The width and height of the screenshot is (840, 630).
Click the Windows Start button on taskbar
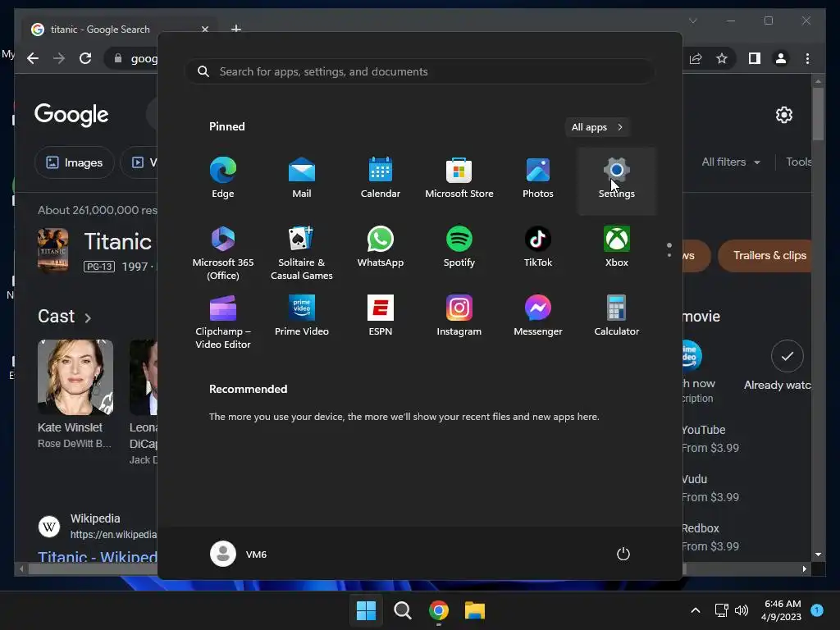pos(366,610)
